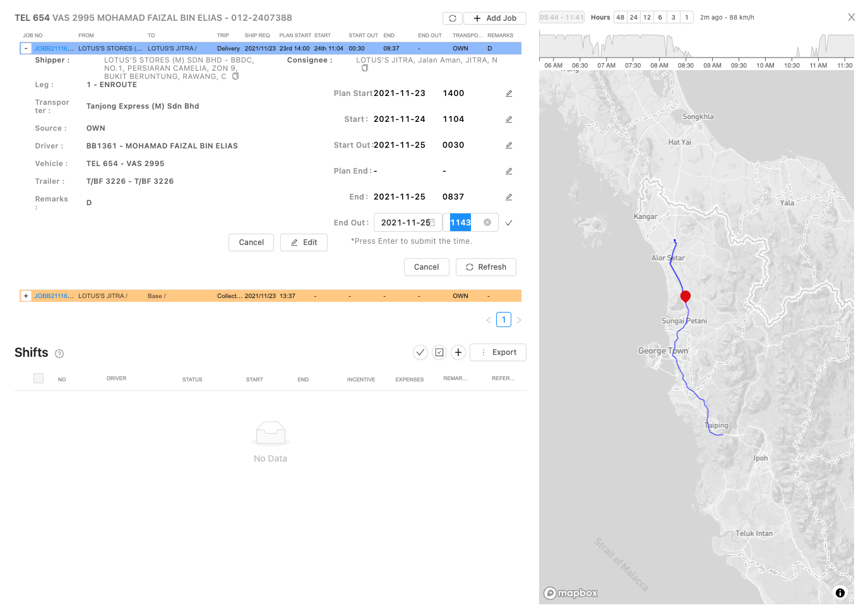Expand the LOTUS'S JITRA collection job row
Screen dimensions: 868x610
tap(26, 296)
